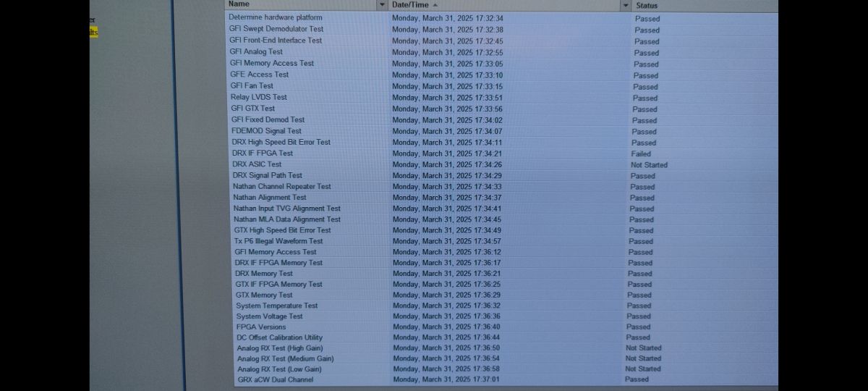The width and height of the screenshot is (868, 391).
Task: Select the 'GFI Analog Test' entry
Action: click(x=256, y=52)
